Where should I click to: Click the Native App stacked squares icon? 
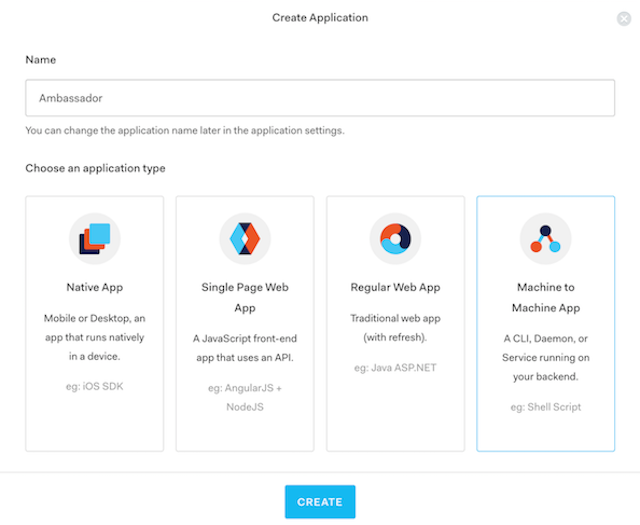coord(95,237)
